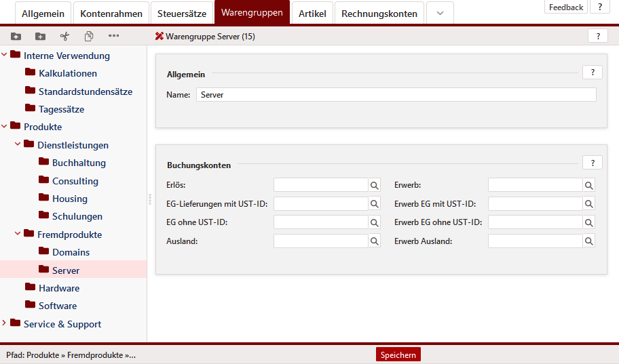The width and height of the screenshot is (619, 364).
Task: Click the folder upload icon in toolbar
Action: click(16, 37)
